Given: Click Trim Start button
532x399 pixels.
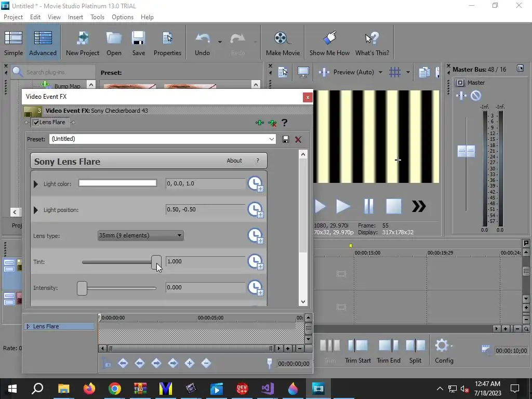Looking at the screenshot, I should 357,351.
